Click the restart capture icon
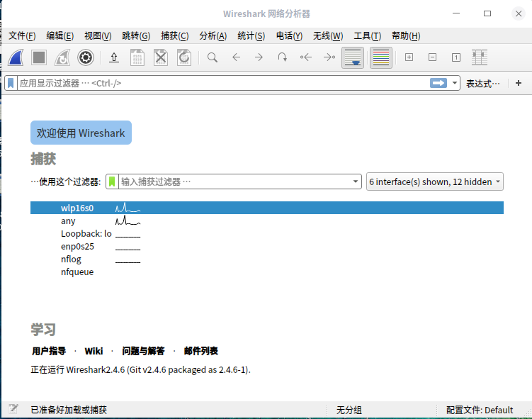The image size is (532, 419). pyautogui.click(x=62, y=57)
